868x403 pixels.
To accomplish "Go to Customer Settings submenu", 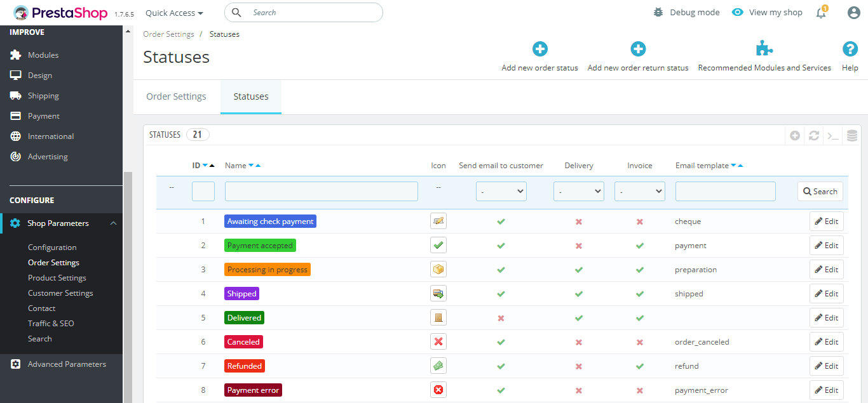I will (60, 293).
